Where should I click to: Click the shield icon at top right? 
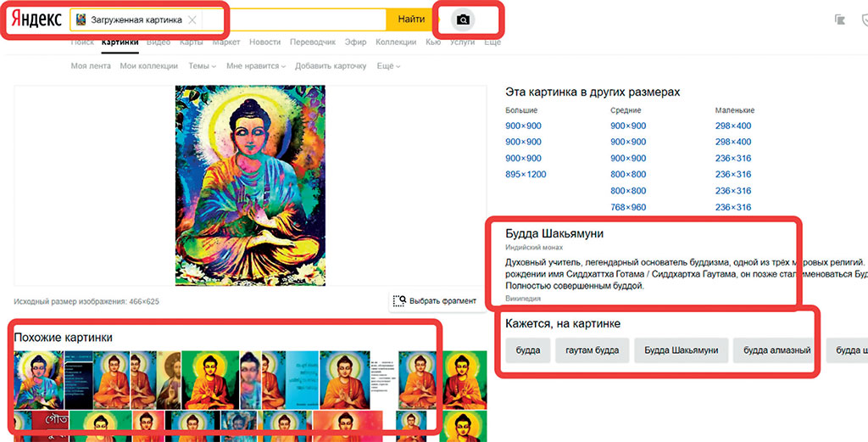pyautogui.click(x=863, y=20)
